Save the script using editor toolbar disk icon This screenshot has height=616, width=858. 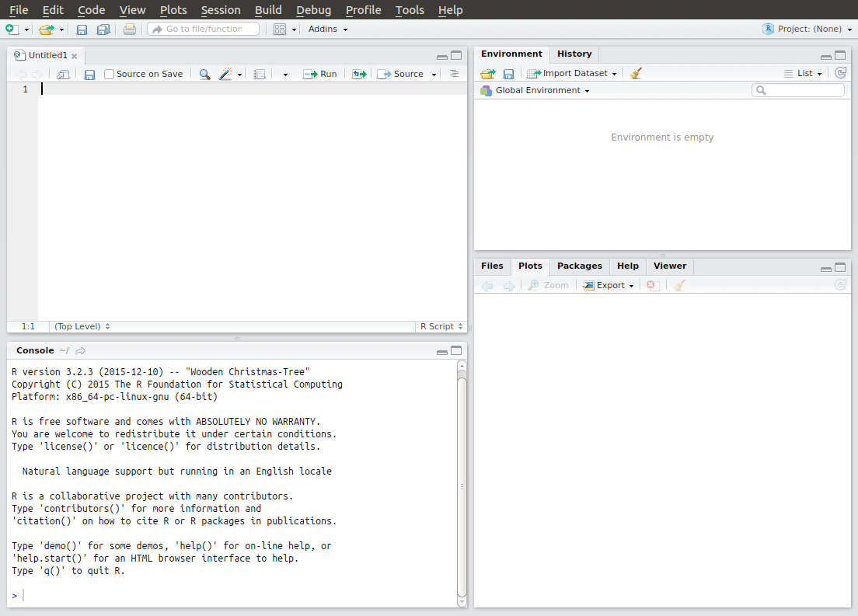coord(89,75)
